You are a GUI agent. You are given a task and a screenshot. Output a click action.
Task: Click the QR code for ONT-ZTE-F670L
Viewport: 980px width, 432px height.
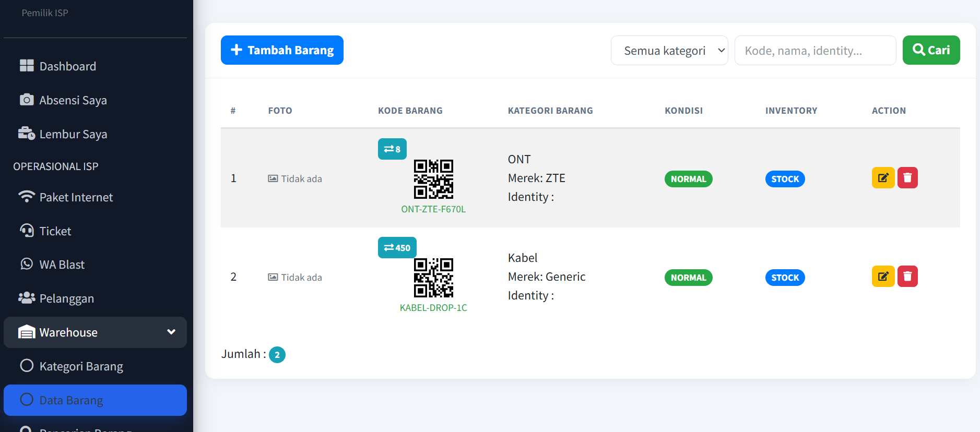433,179
